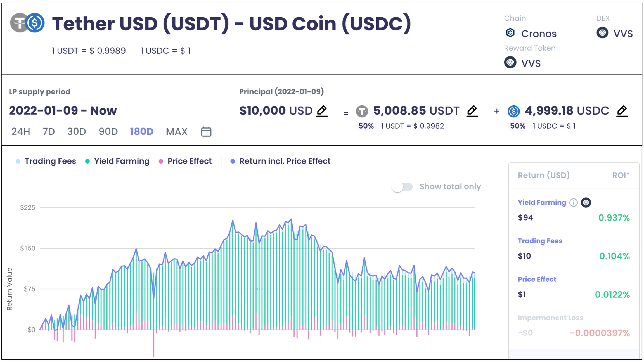
Task: Open the calendar date picker
Action: click(206, 131)
